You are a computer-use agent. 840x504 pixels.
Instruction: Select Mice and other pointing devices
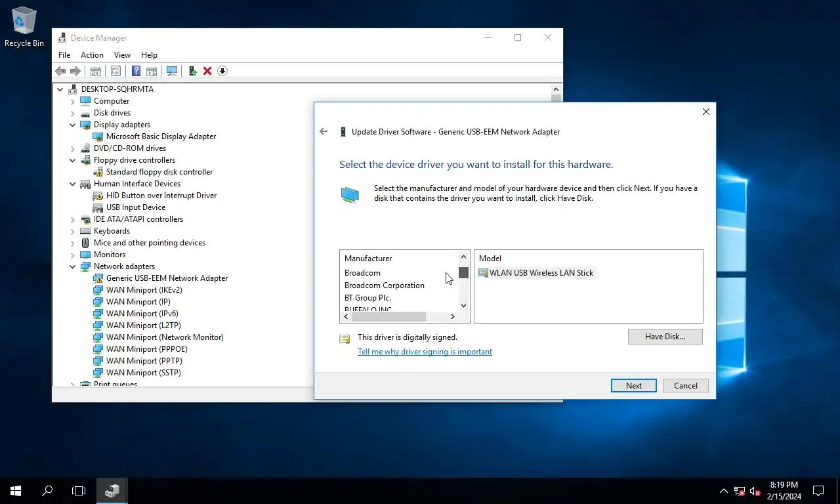(x=150, y=243)
